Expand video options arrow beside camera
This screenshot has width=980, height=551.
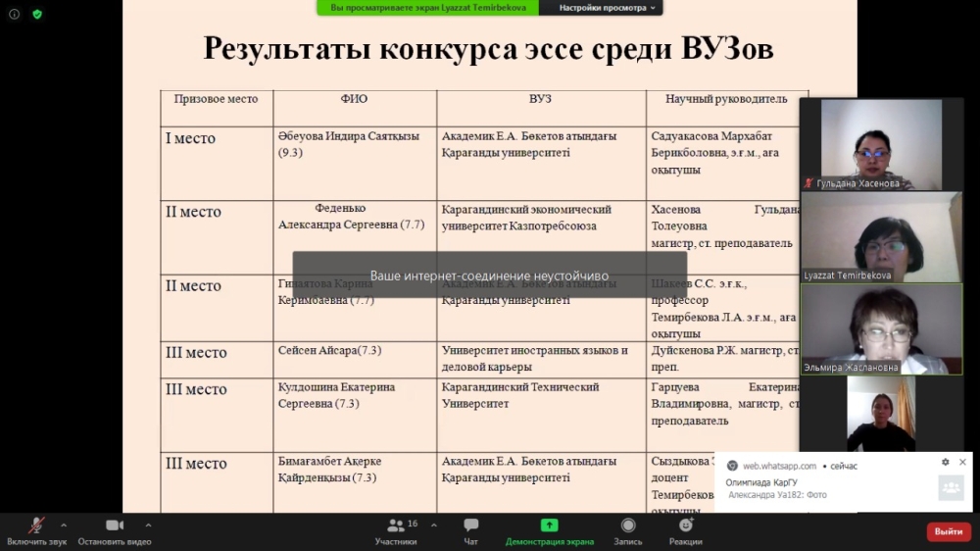tap(148, 525)
